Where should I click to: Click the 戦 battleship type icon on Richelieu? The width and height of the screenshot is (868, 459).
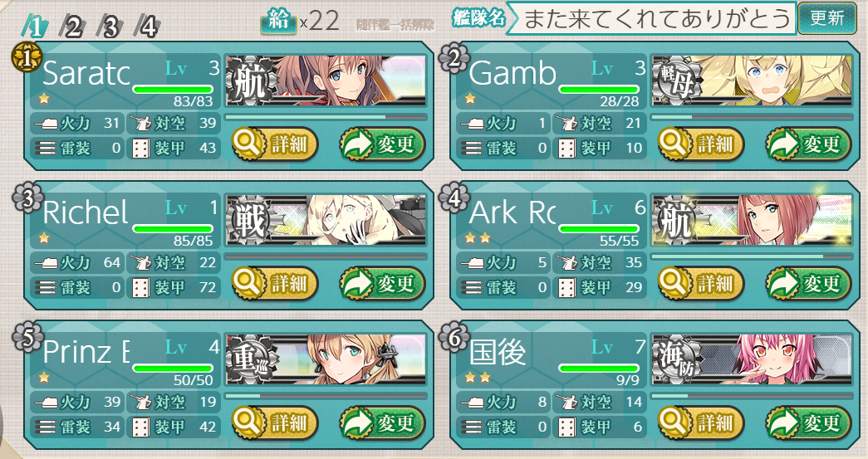(x=249, y=220)
